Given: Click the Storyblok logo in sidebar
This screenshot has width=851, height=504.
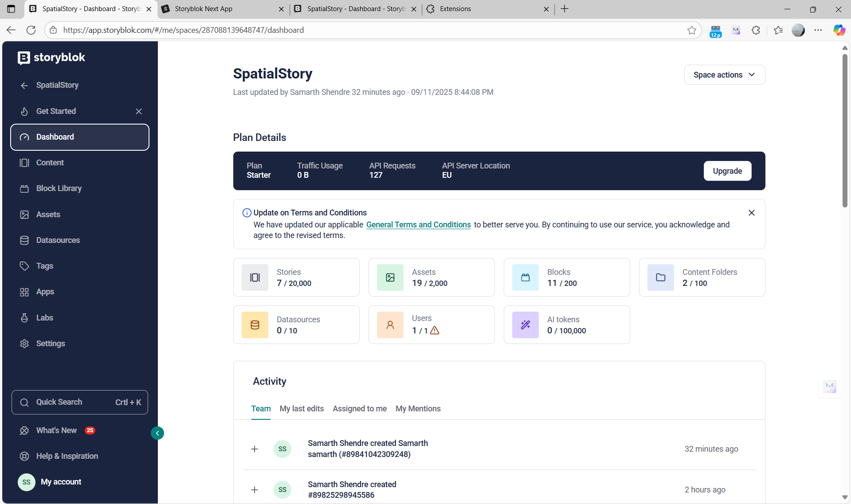Looking at the screenshot, I should 51,58.
